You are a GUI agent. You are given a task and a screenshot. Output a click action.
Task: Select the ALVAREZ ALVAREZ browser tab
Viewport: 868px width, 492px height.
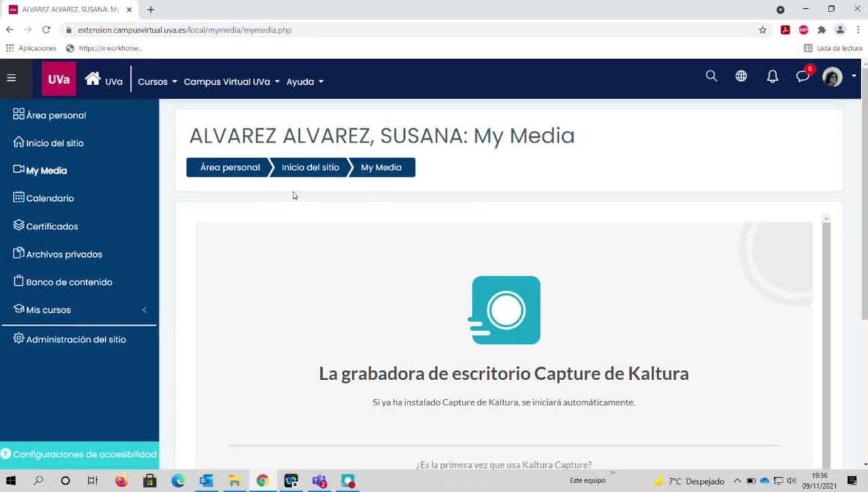tap(70, 10)
